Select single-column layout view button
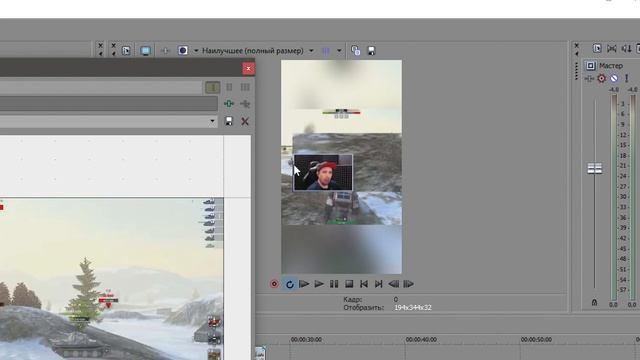The width and height of the screenshot is (640, 360). pyautogui.click(x=212, y=87)
